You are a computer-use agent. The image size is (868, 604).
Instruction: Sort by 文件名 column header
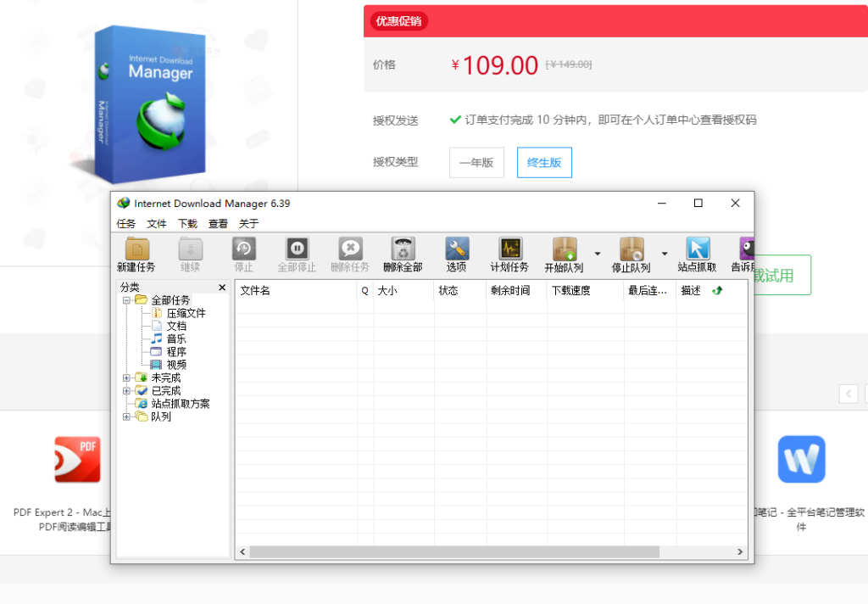point(296,290)
